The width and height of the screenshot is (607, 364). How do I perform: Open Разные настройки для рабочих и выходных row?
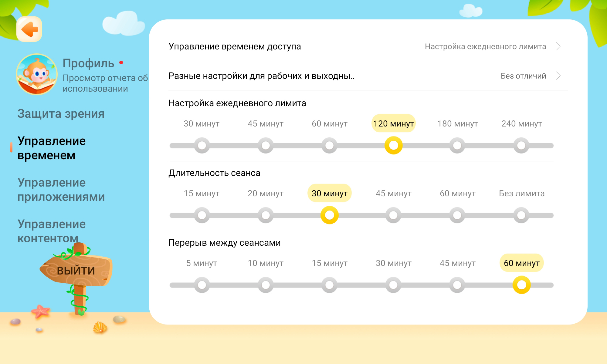click(x=368, y=76)
